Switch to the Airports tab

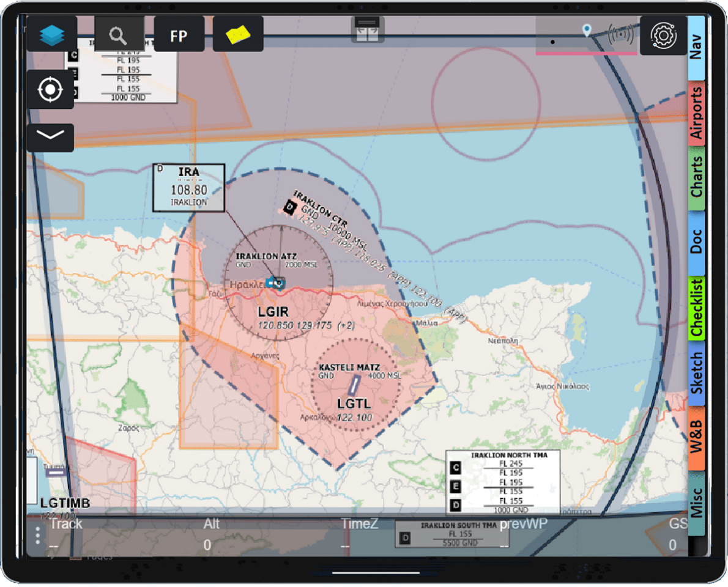point(696,114)
